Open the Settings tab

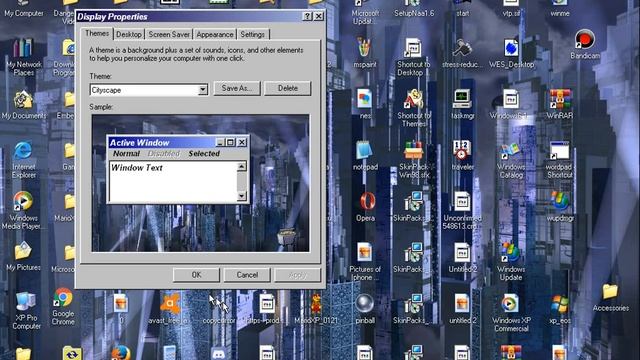252,35
